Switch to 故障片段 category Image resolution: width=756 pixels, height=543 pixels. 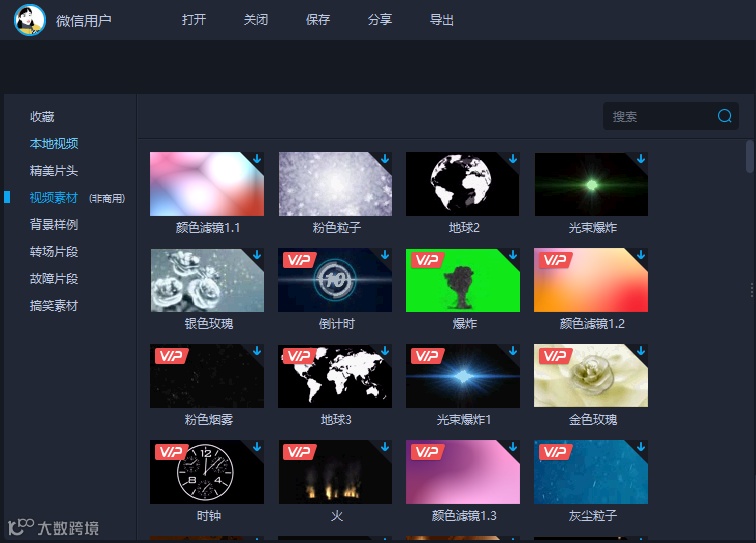(54, 278)
